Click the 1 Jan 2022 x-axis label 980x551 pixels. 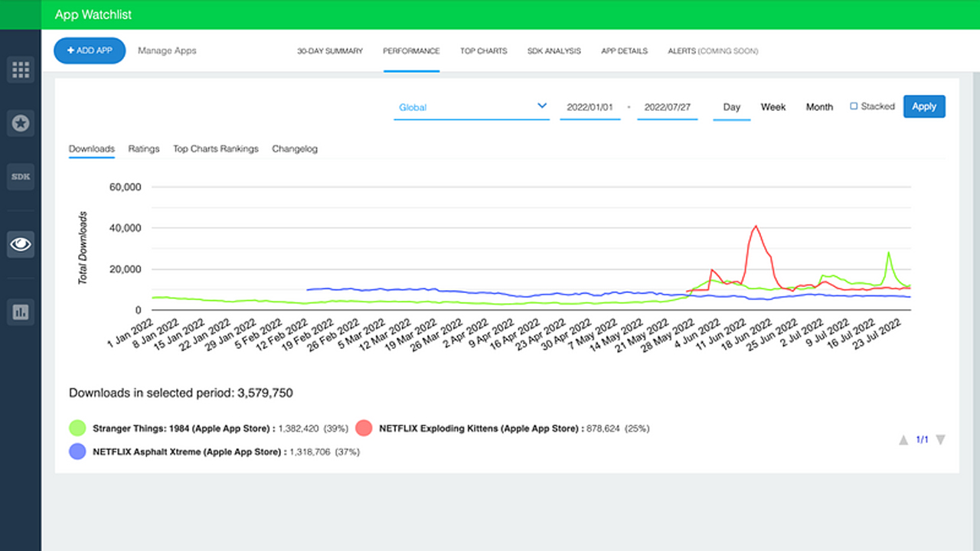tap(132, 334)
